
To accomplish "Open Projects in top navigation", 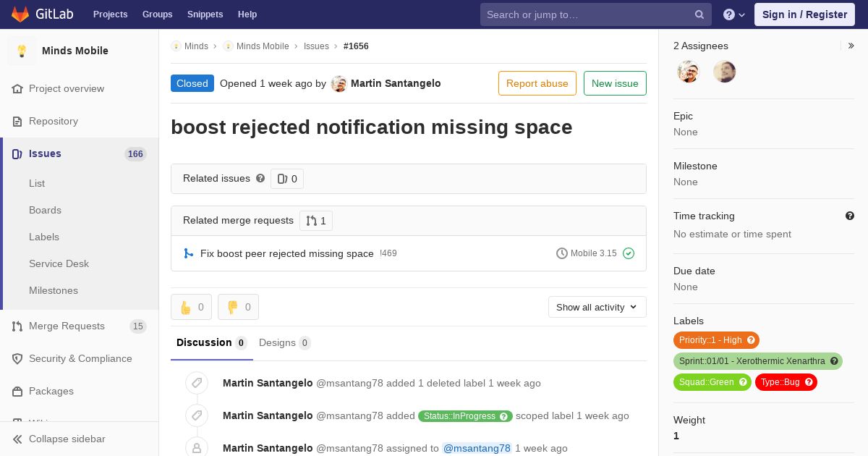I will click(111, 14).
